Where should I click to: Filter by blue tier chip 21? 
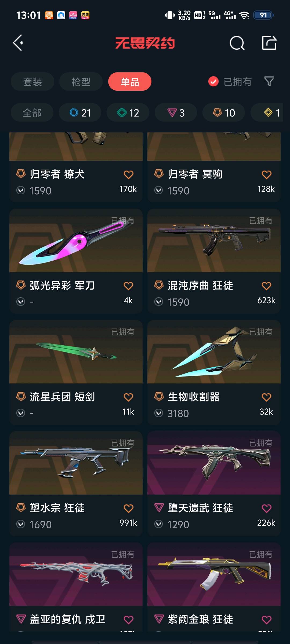pyautogui.click(x=80, y=113)
